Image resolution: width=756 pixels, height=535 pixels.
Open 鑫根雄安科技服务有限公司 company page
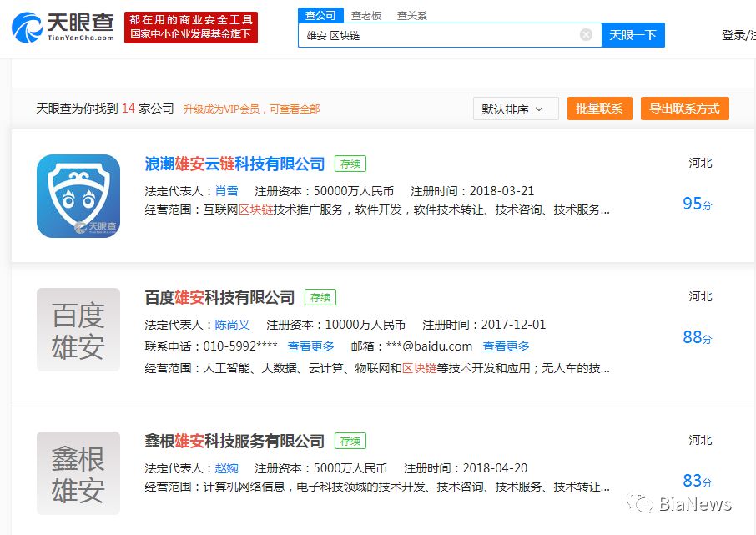point(234,441)
